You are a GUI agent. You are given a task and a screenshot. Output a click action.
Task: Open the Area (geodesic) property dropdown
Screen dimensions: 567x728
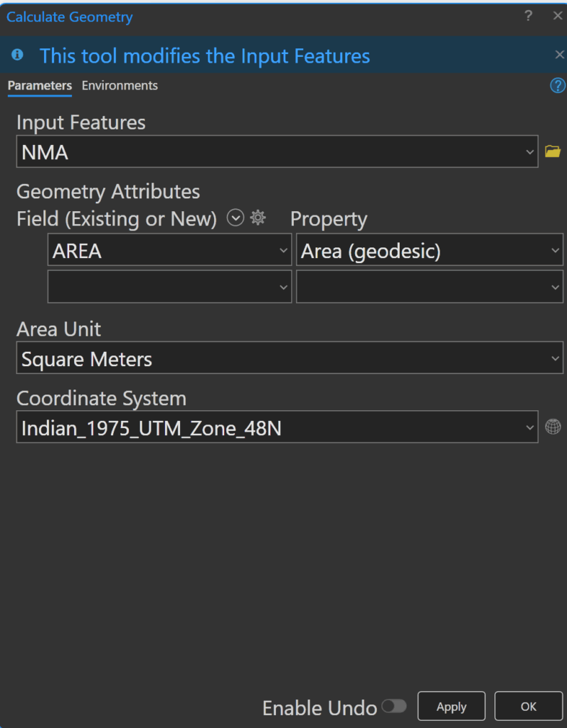click(x=554, y=251)
